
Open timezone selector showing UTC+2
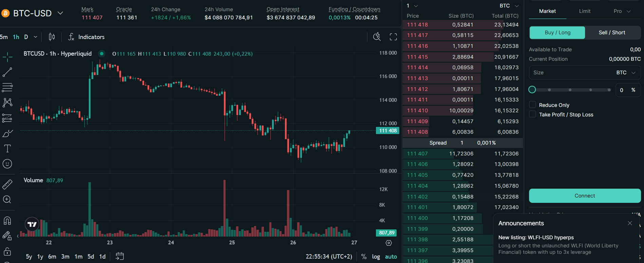click(329, 257)
